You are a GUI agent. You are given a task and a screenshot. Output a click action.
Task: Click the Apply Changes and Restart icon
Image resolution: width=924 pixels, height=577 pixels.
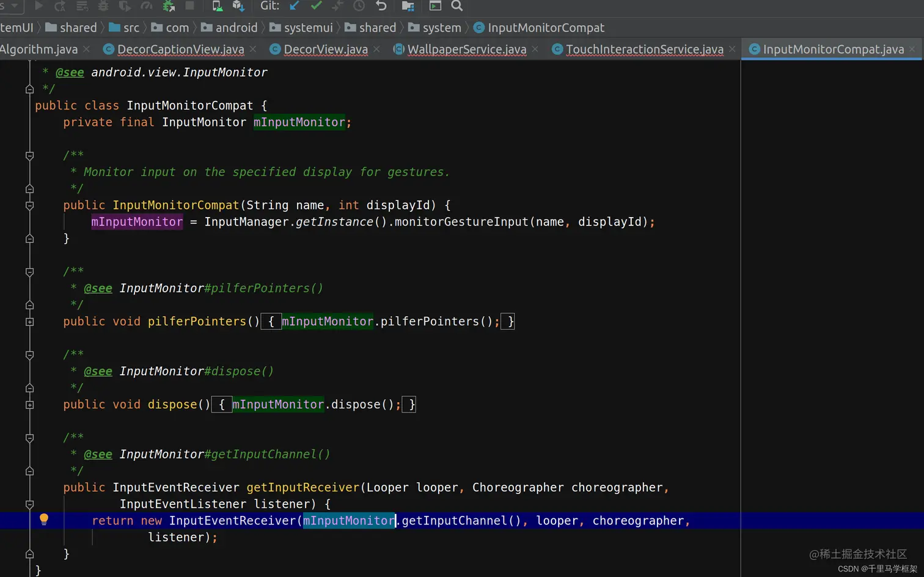coord(60,6)
